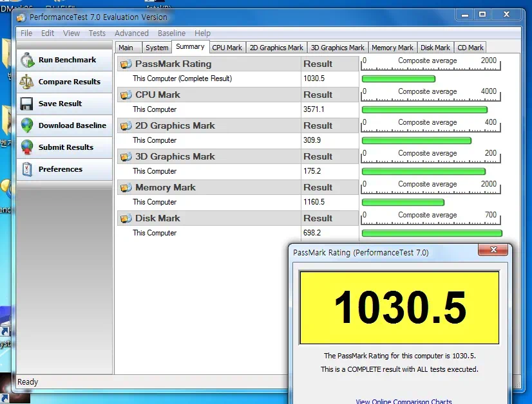Open the Advanced menu
The height and width of the screenshot is (404, 532).
[131, 33]
